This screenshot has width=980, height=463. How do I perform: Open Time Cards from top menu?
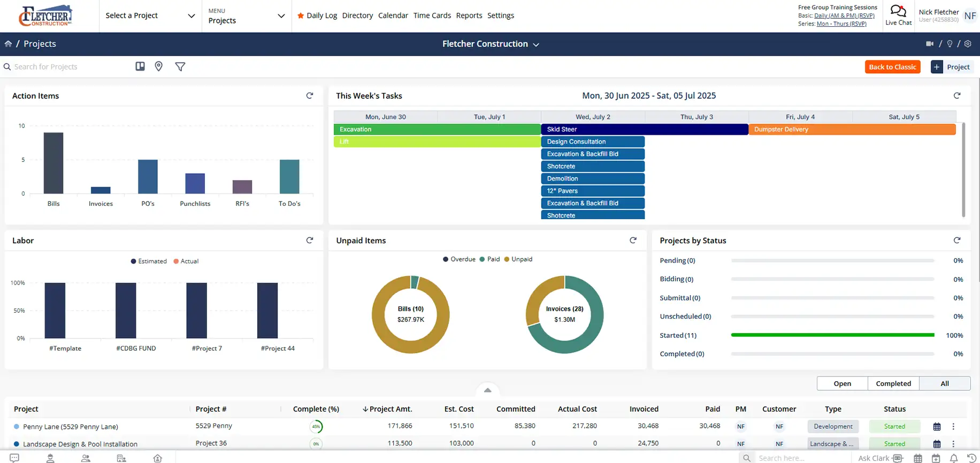432,16
